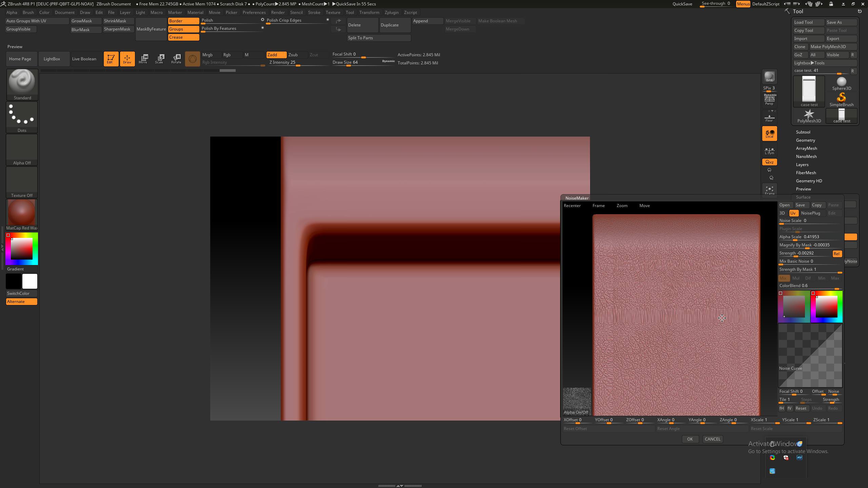
Task: Expand the Geometry HD section
Action: [x=809, y=181]
